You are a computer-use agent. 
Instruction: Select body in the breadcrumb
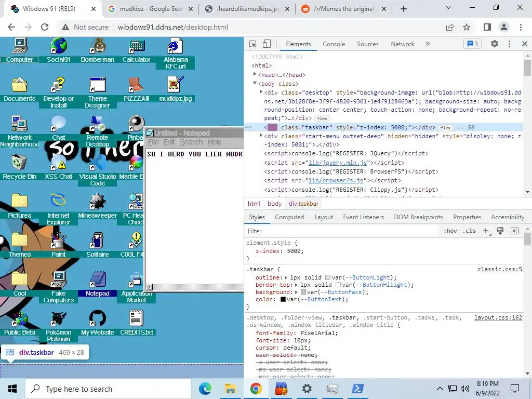pyautogui.click(x=274, y=204)
